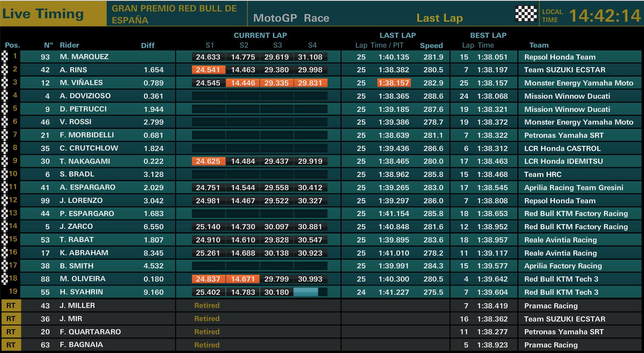Click the MotoGP Race session label
Screen dimensions: 644x353
[291, 18]
